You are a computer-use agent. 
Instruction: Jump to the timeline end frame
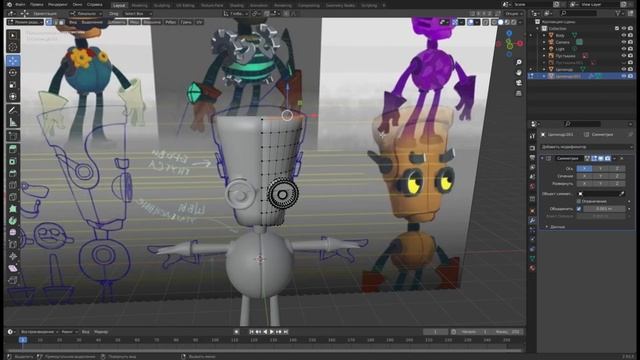tap(286, 332)
